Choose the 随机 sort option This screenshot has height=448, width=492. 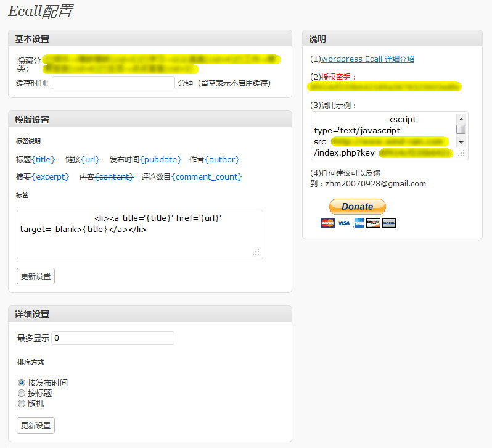point(22,404)
